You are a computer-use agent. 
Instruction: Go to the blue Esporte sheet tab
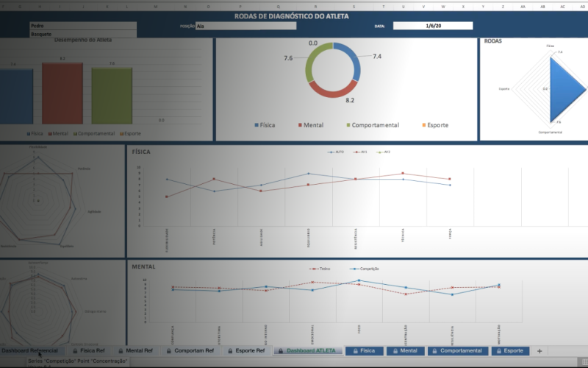point(513,351)
